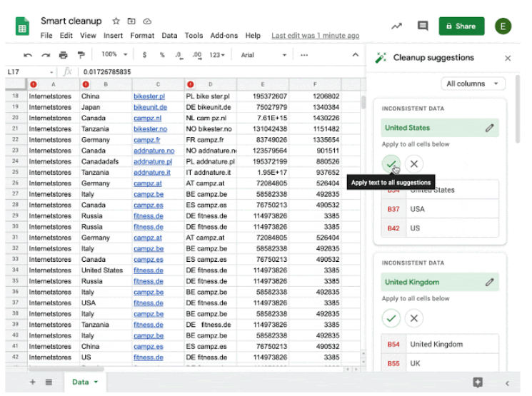Reject the United States suggestion
The width and height of the screenshot is (532, 396).
(414, 164)
